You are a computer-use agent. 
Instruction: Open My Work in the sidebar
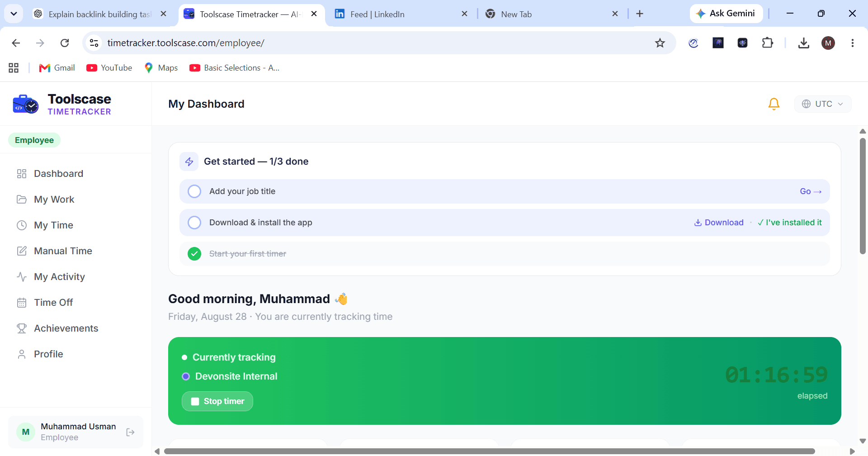click(x=54, y=199)
